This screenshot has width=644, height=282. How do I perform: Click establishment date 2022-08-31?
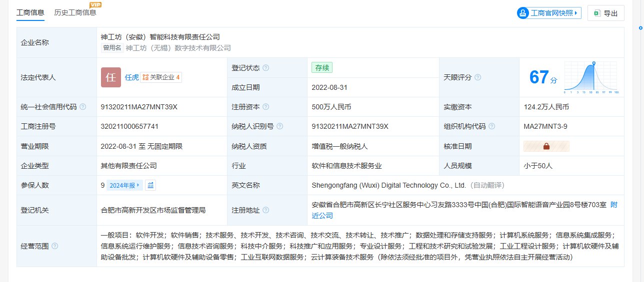(x=329, y=87)
